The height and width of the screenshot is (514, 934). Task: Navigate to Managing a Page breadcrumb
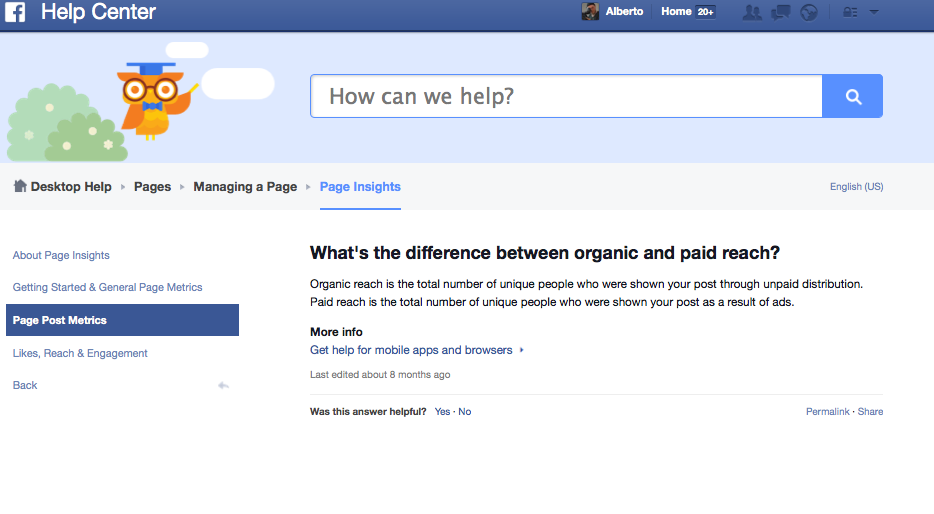(x=245, y=186)
